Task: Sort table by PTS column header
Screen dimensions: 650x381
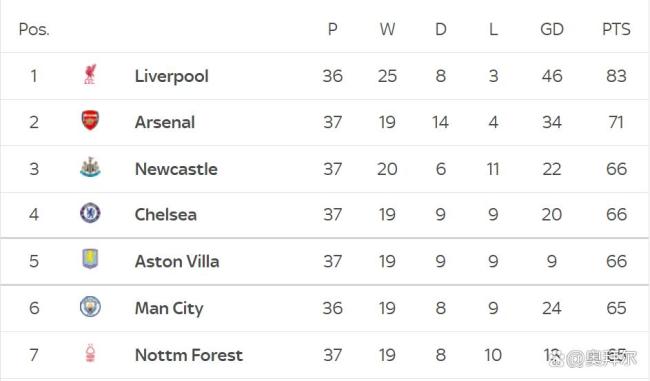Action: point(616,29)
